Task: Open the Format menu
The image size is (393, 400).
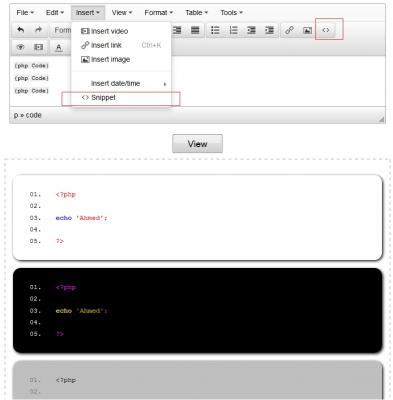Action: pyautogui.click(x=158, y=13)
